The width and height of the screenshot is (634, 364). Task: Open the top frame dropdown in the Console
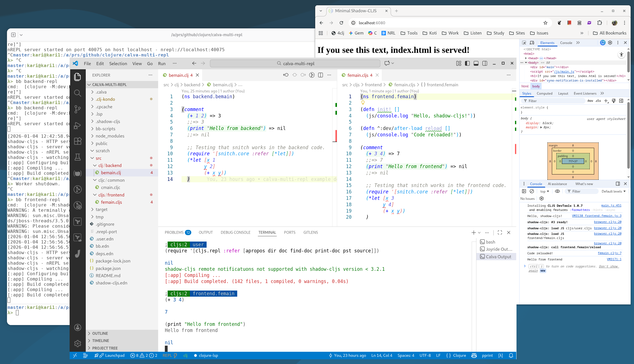[544, 191]
